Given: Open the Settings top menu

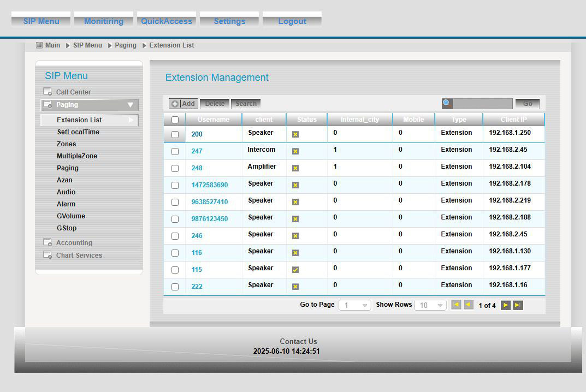Looking at the screenshot, I should [x=229, y=21].
